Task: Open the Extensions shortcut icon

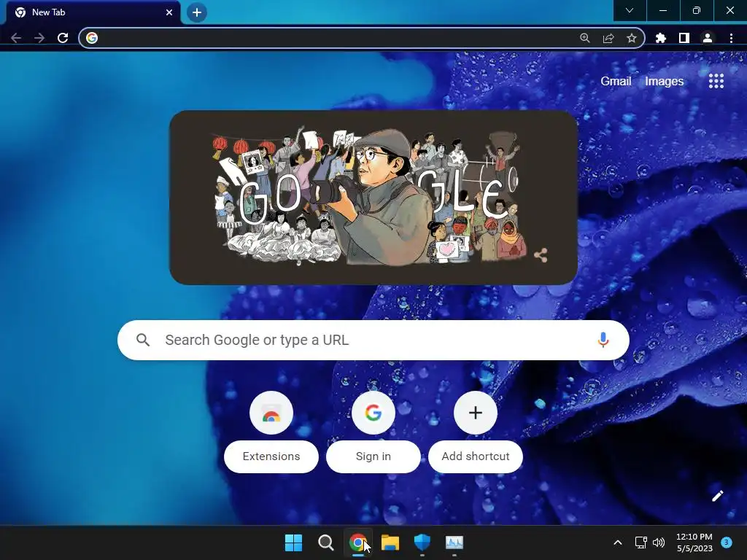Action: coord(271,413)
